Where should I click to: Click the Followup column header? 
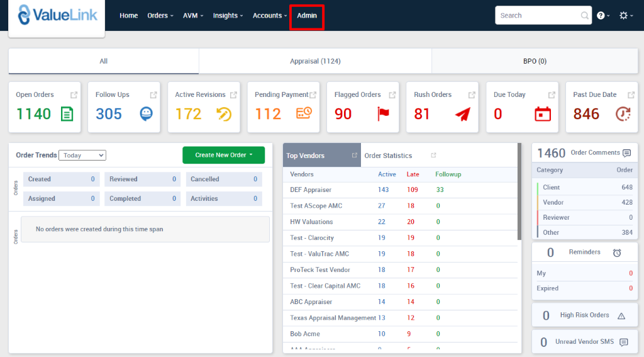point(448,174)
